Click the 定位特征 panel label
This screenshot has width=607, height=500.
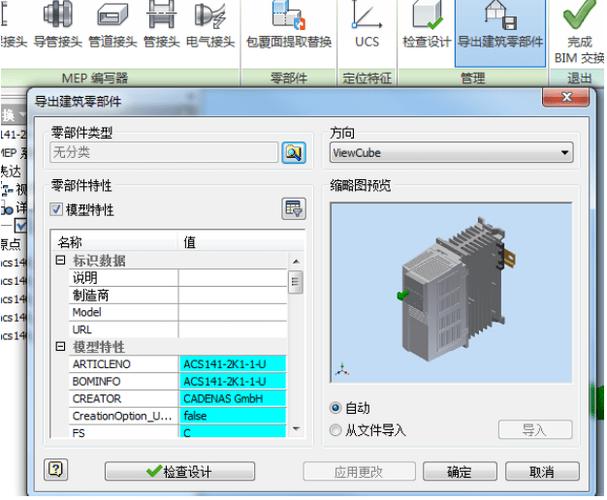[x=367, y=78]
